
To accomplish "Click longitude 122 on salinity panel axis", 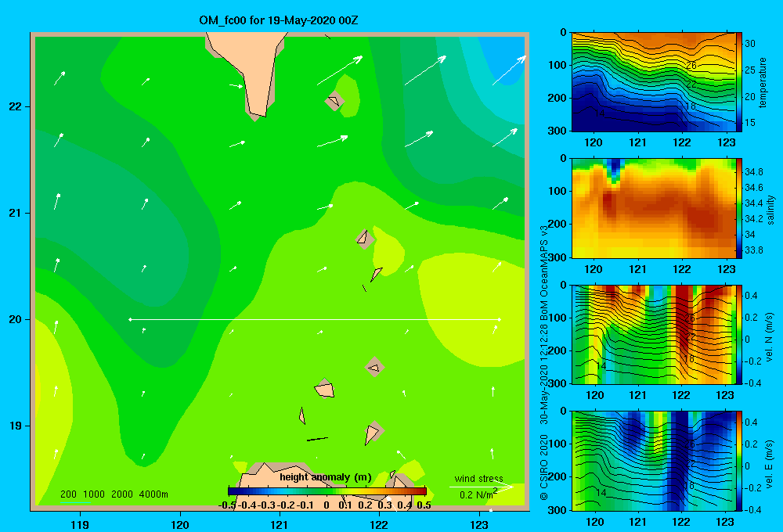I will coord(682,269).
